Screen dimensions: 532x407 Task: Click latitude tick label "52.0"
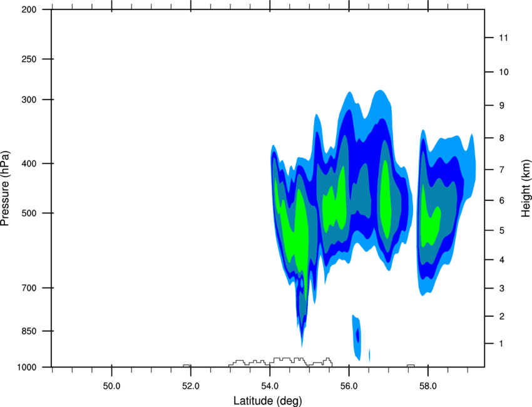(x=191, y=386)
